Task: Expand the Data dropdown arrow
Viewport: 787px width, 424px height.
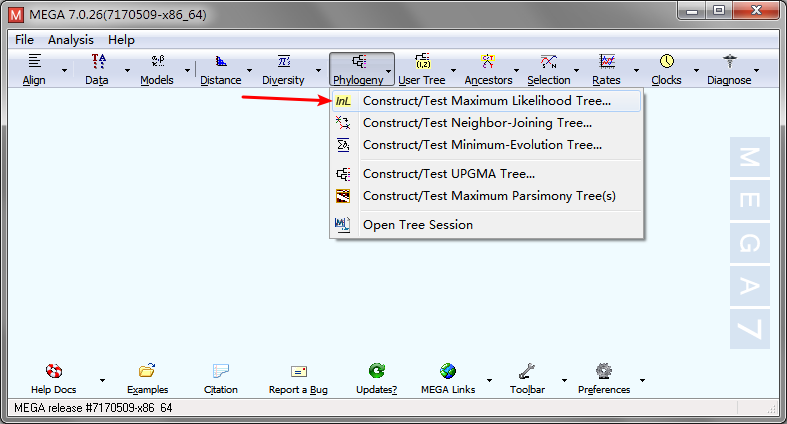Action: (x=127, y=71)
